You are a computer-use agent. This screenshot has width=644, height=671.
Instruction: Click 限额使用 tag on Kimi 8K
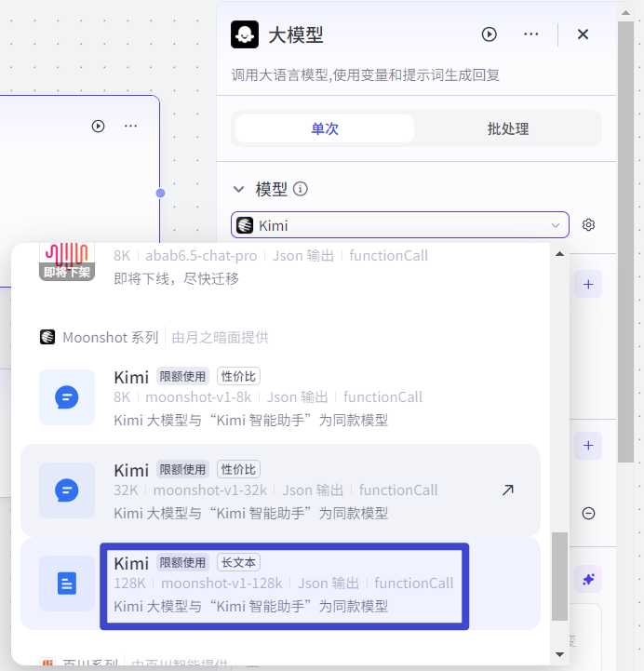point(182,377)
